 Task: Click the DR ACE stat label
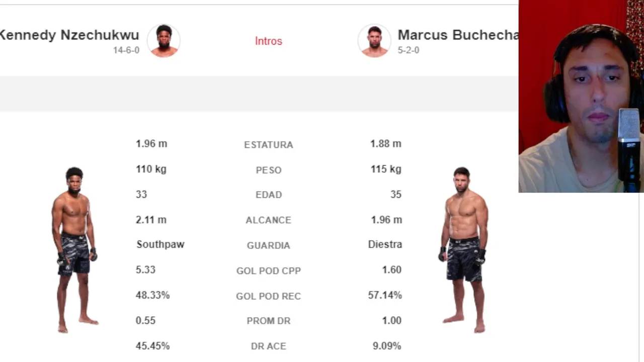pos(268,346)
